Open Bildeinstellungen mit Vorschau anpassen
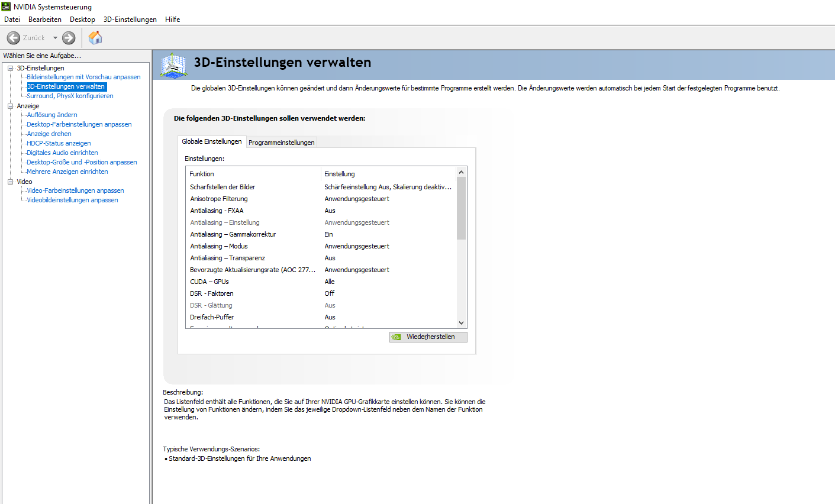 (x=83, y=77)
